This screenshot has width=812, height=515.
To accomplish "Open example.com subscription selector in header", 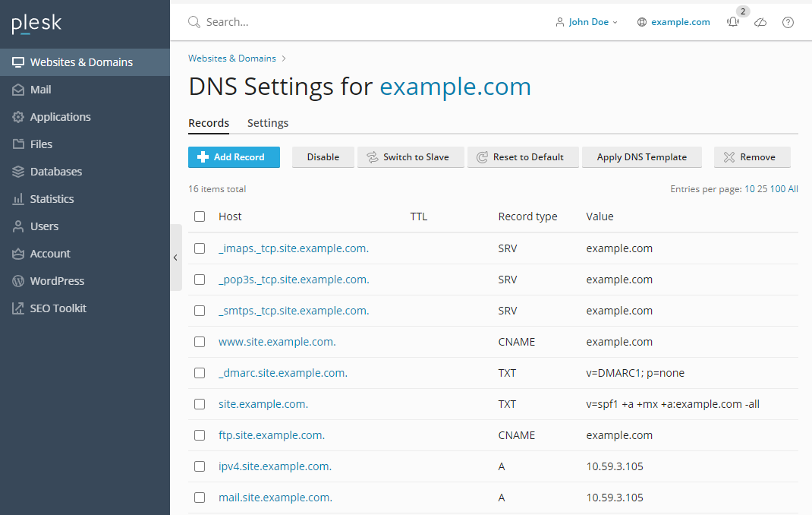I will pyautogui.click(x=674, y=22).
